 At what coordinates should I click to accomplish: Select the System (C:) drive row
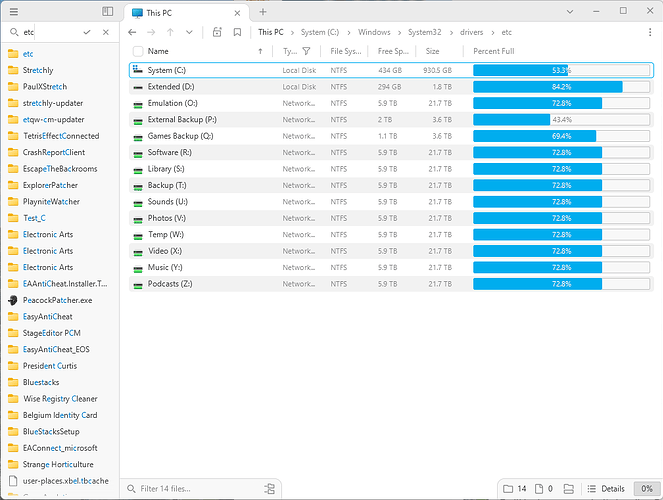391,70
